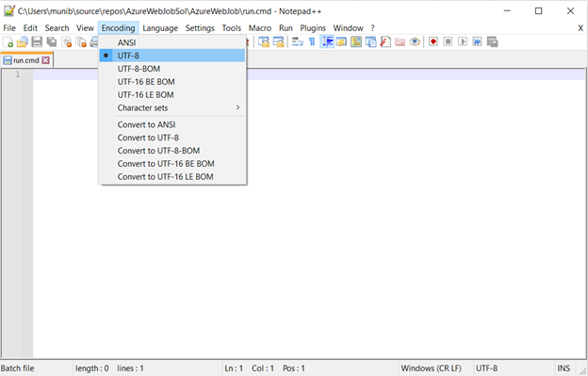Choose Convert to ANSI
Screen dimensions: 588x376
172,124
